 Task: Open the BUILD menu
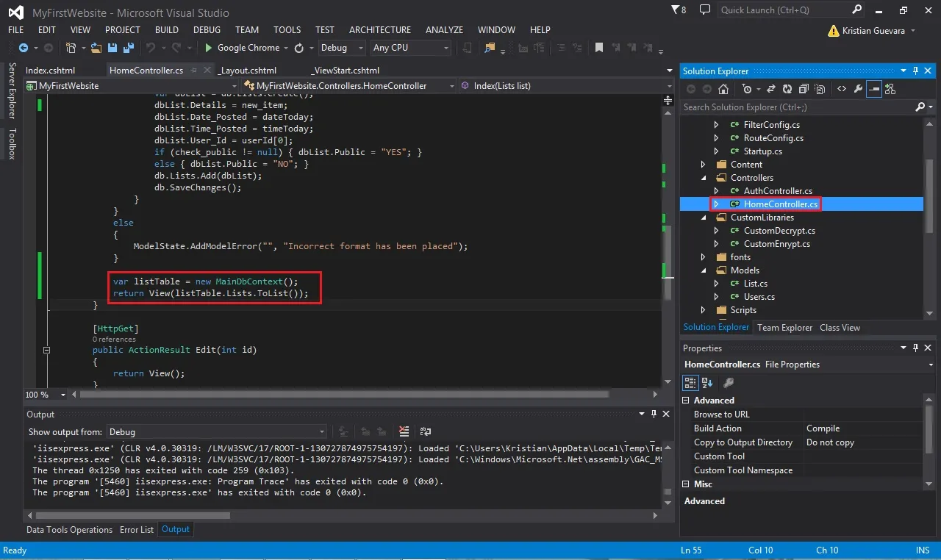(167, 30)
